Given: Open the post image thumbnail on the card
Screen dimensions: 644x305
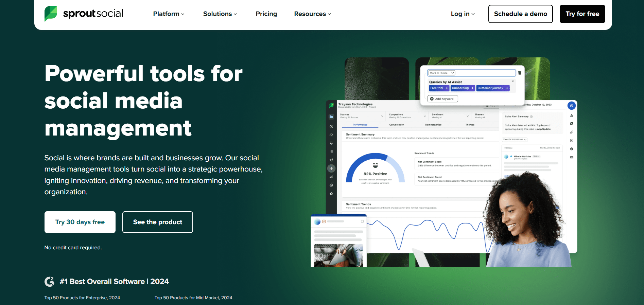Looking at the screenshot, I should point(338,255).
